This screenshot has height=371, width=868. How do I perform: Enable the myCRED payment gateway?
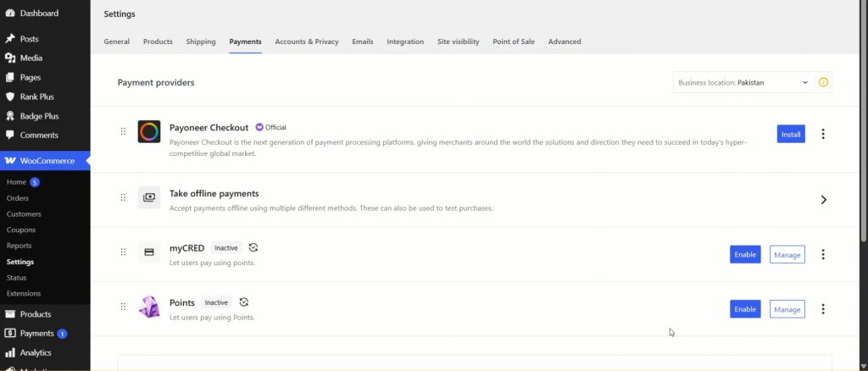[745, 254]
